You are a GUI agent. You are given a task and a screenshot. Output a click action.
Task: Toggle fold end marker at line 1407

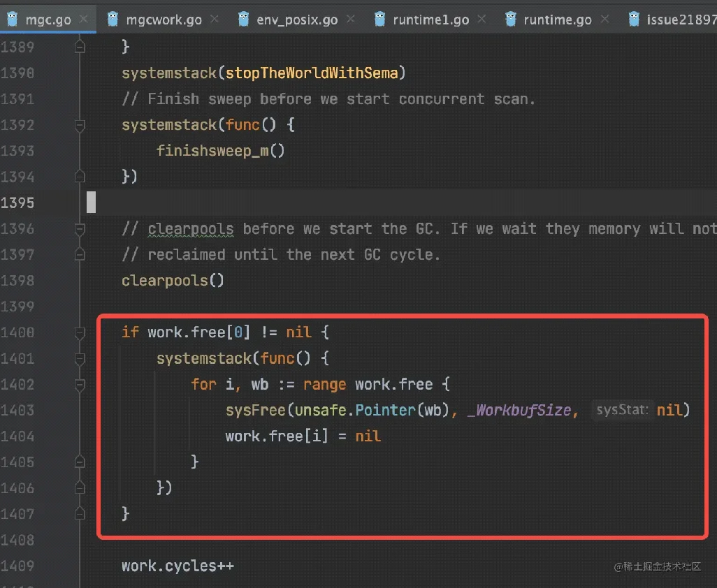tap(80, 514)
